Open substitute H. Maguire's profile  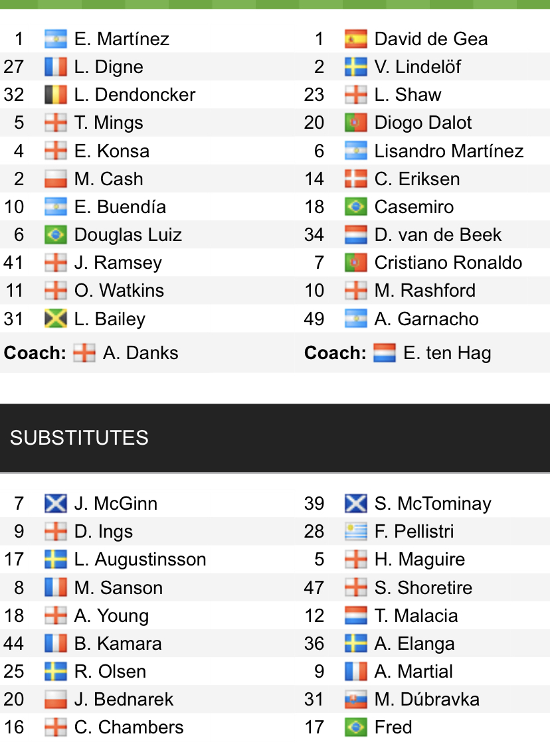pos(419,560)
